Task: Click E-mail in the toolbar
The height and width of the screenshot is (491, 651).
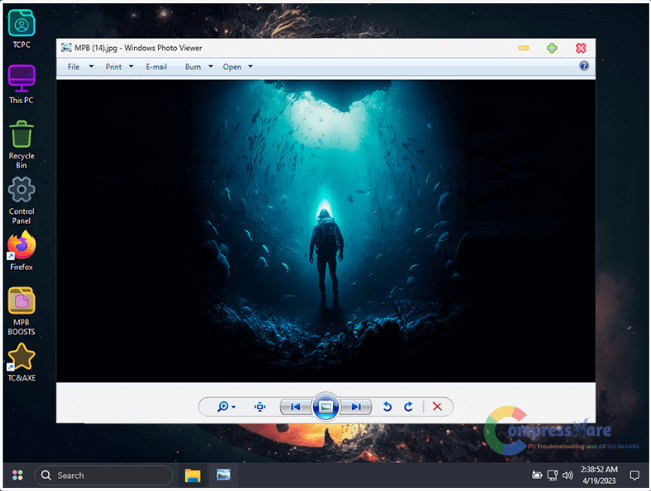Action: click(x=156, y=67)
